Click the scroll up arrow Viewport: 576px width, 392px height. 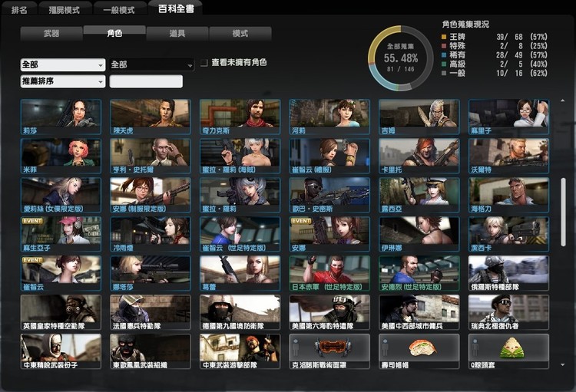(563, 100)
